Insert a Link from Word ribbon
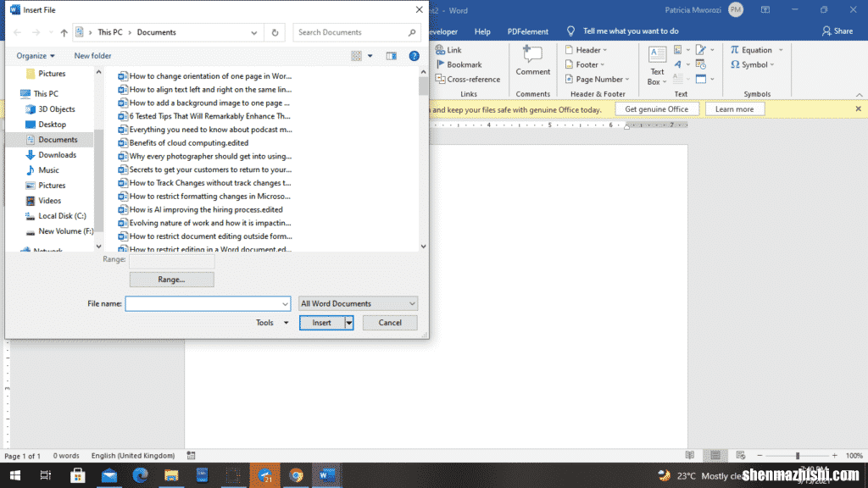Viewport: 868px width, 488px height. point(448,50)
